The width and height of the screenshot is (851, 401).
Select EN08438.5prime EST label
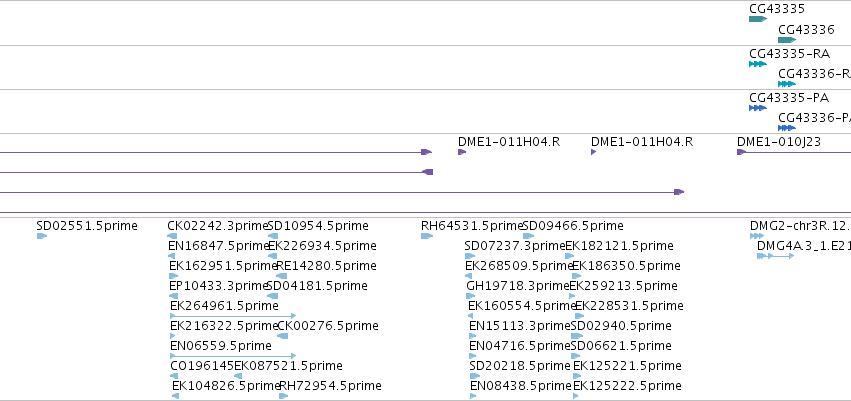coord(521,386)
